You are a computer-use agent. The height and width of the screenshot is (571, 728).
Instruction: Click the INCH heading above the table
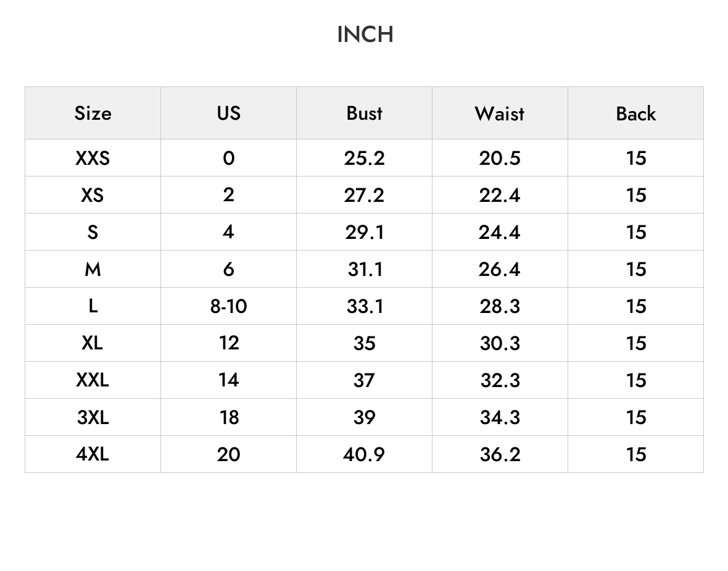tap(365, 35)
